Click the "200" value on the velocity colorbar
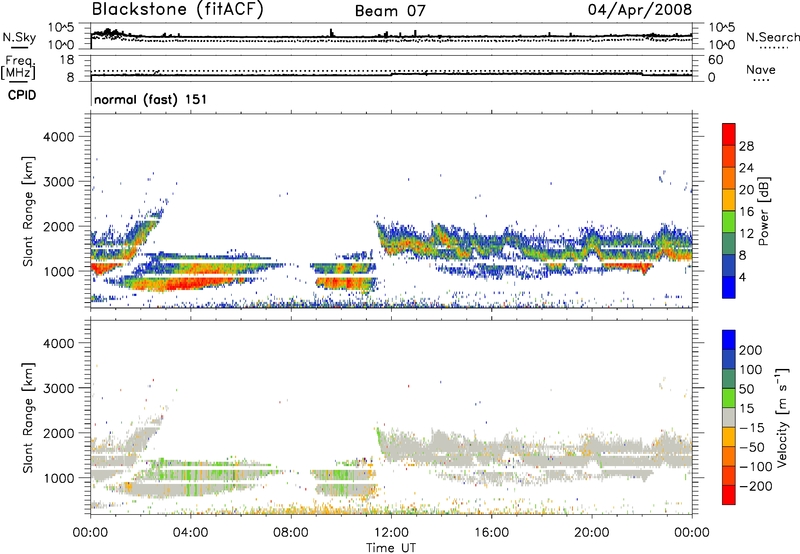 coord(751,350)
